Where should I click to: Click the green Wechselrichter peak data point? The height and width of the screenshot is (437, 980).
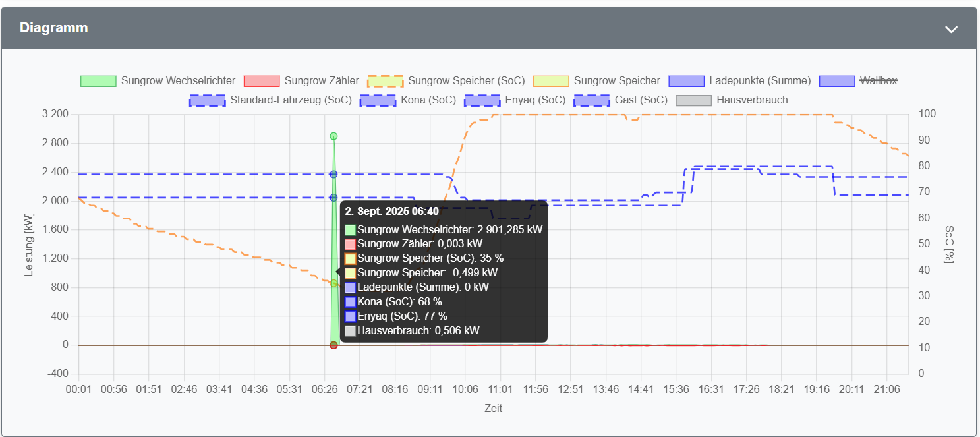pos(333,136)
